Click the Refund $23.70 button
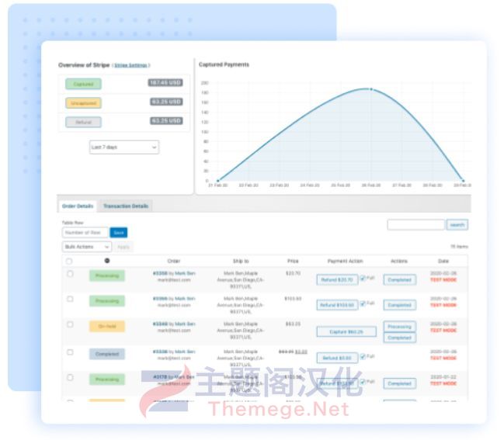Viewport: 504px width, 440px height. pyautogui.click(x=337, y=279)
